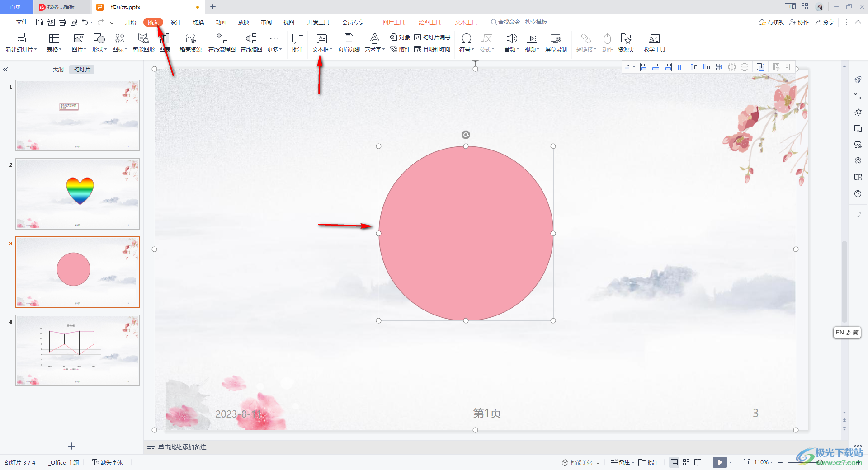Click the print preview icon
868x470 pixels.
point(74,22)
